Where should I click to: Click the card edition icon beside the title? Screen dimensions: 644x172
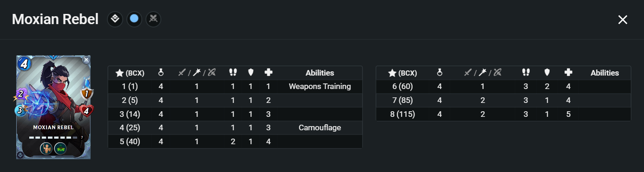click(115, 19)
